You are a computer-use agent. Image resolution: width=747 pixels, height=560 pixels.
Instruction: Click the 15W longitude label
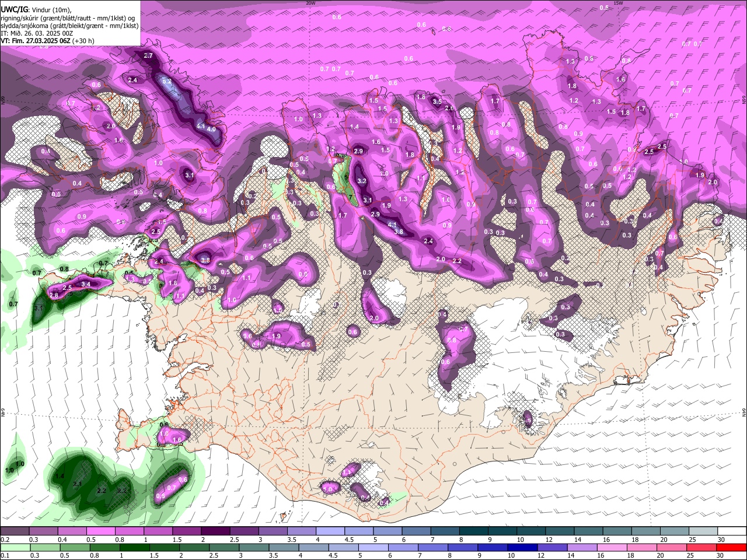click(619, 3)
